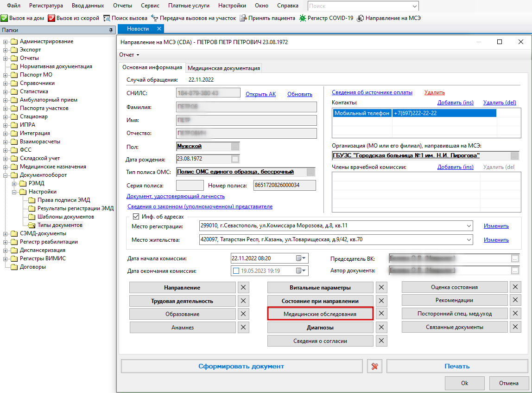Click the X beside Оценка состояния
Viewport: 532px width, 393px height.
click(515, 287)
